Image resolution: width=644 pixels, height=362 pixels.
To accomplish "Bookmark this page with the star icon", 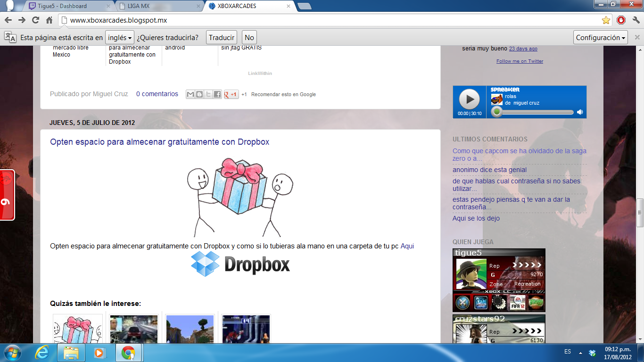I will tap(606, 20).
